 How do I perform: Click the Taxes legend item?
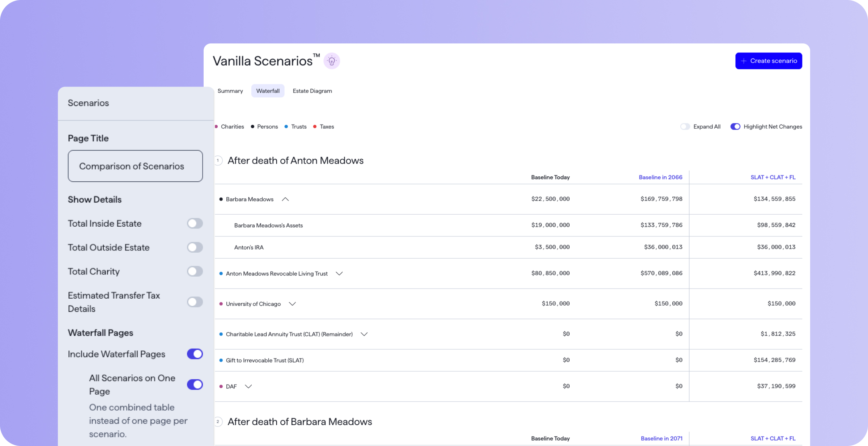(x=324, y=127)
